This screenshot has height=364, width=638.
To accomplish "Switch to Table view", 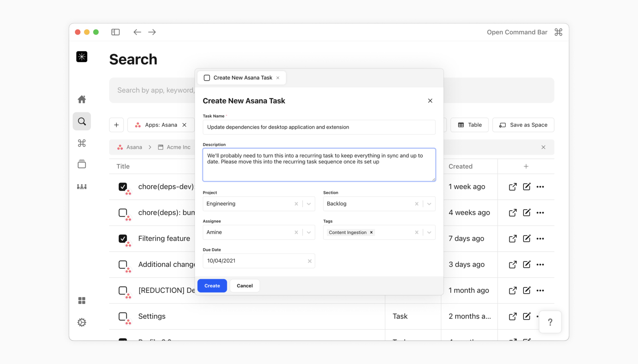I will pyautogui.click(x=470, y=125).
